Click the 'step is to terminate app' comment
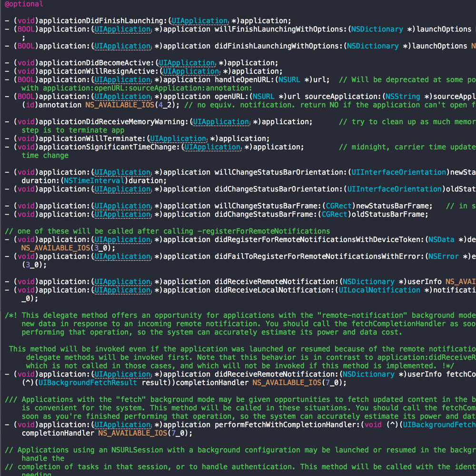 (73, 130)
